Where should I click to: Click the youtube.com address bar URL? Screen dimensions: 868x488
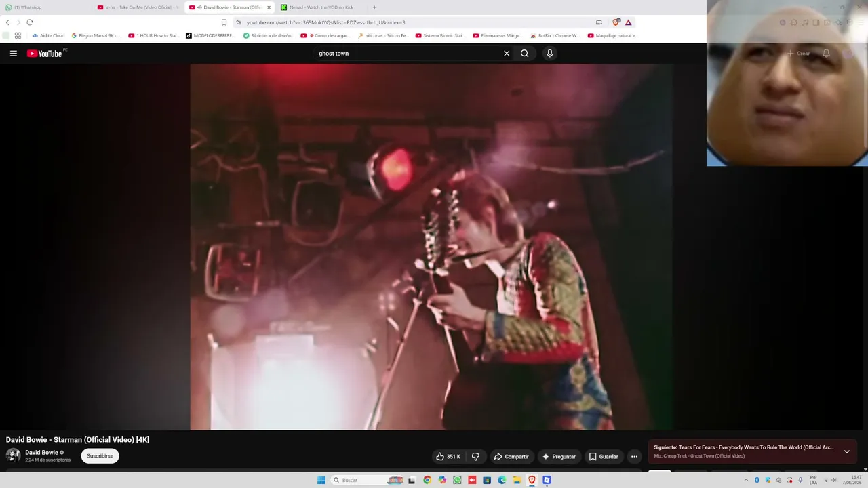pyautogui.click(x=325, y=22)
